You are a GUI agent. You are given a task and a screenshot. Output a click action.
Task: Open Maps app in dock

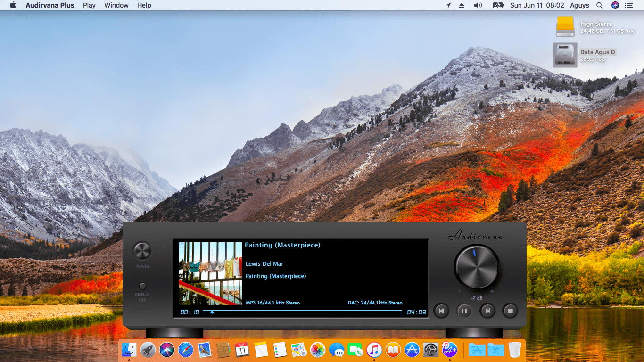299,350
